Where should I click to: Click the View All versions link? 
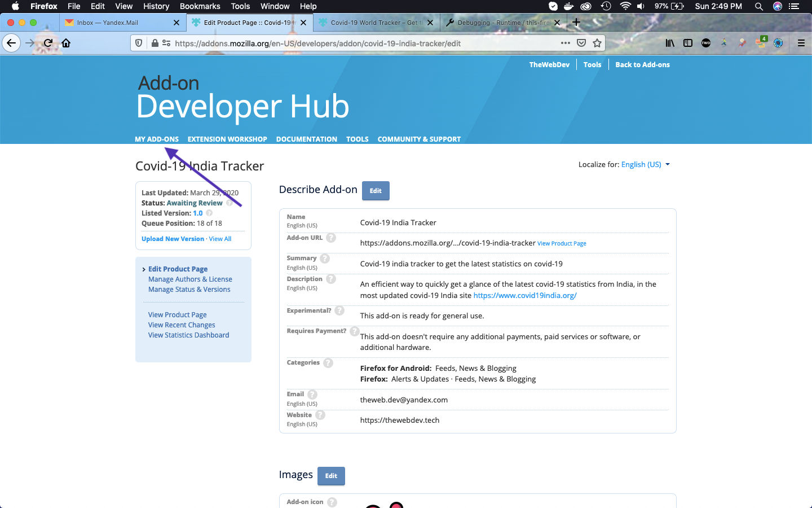coord(220,239)
